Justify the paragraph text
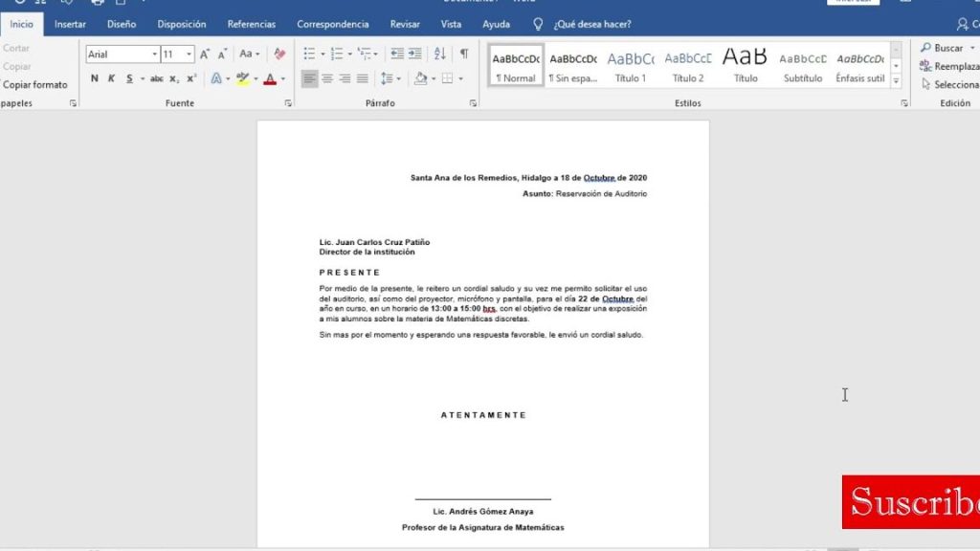The height and width of the screenshot is (551, 980). (x=363, y=78)
